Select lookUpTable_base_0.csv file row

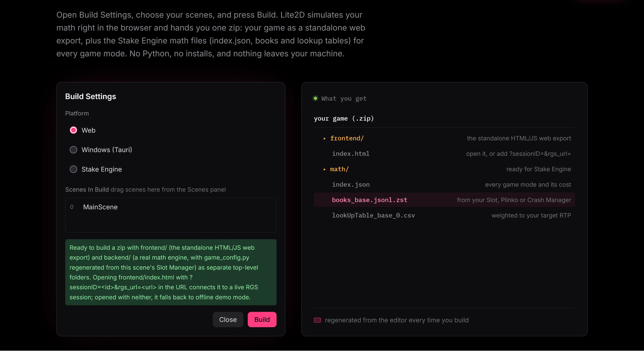point(444,215)
